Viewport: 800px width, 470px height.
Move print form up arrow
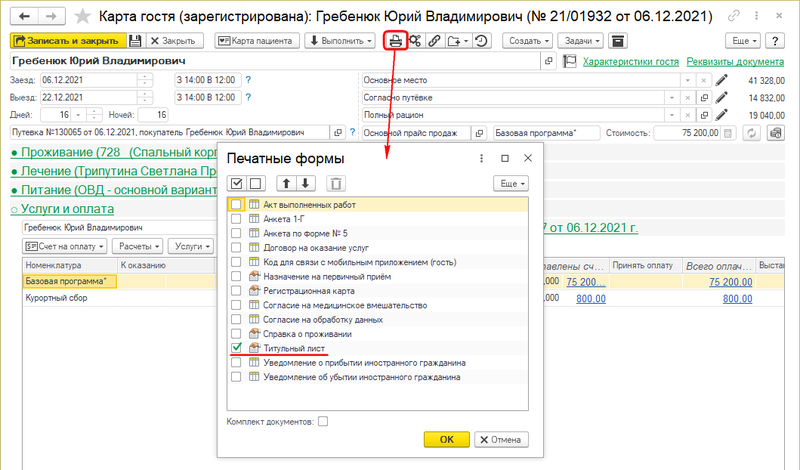pos(286,183)
